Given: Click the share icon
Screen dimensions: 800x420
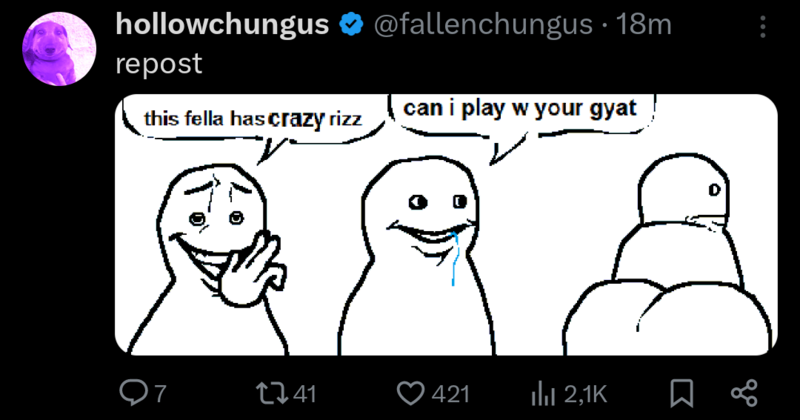Looking at the screenshot, I should [744, 393].
